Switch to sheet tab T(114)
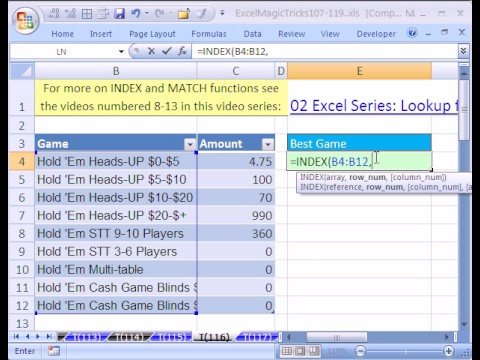This screenshot has height=360, width=480. pos(129,337)
